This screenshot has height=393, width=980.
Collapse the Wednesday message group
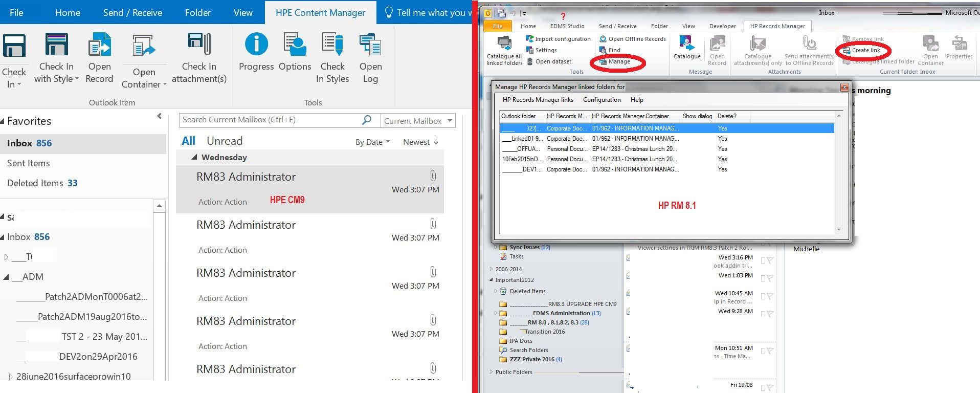coord(194,157)
